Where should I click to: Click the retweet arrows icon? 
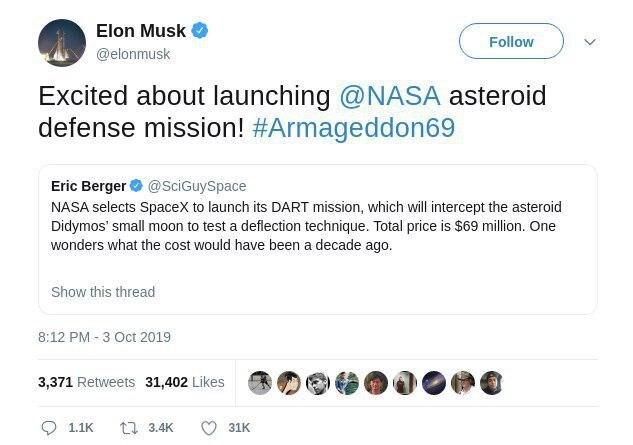[129, 428]
